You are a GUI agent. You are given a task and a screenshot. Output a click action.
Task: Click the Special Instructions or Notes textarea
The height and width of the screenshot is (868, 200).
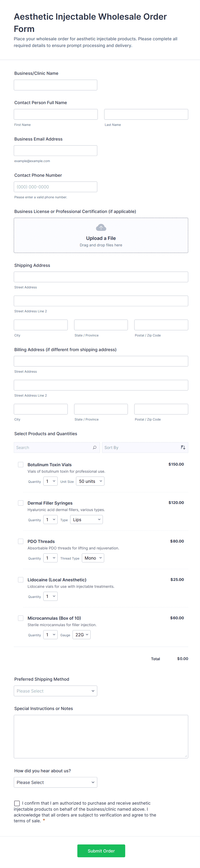click(101, 736)
